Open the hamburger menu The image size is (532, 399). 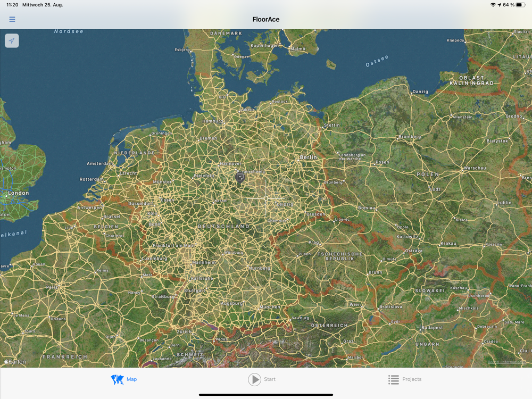click(x=12, y=19)
